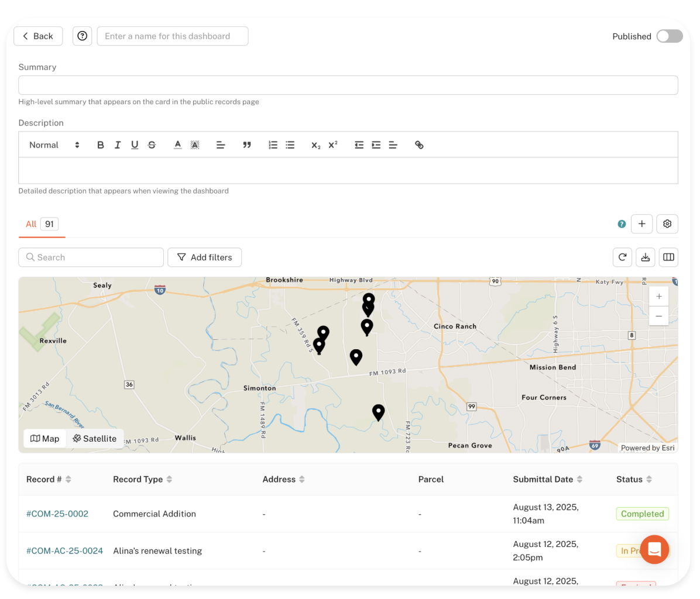700x599 pixels.
Task: Toggle bold formatting in description editor
Action: click(x=101, y=145)
